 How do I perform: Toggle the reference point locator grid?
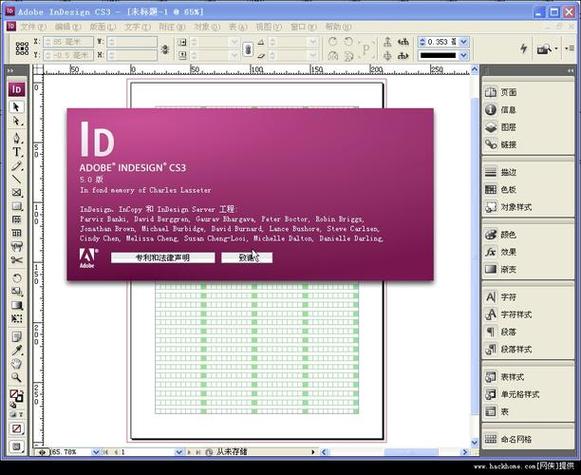pyautogui.click(x=22, y=49)
